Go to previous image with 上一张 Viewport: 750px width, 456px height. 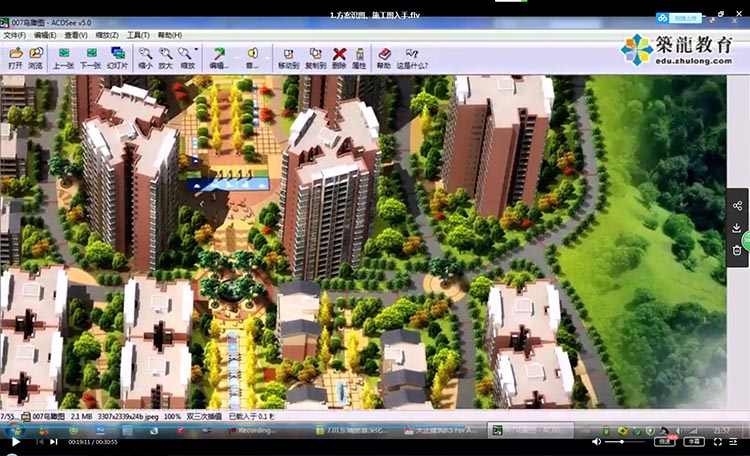coord(63,58)
